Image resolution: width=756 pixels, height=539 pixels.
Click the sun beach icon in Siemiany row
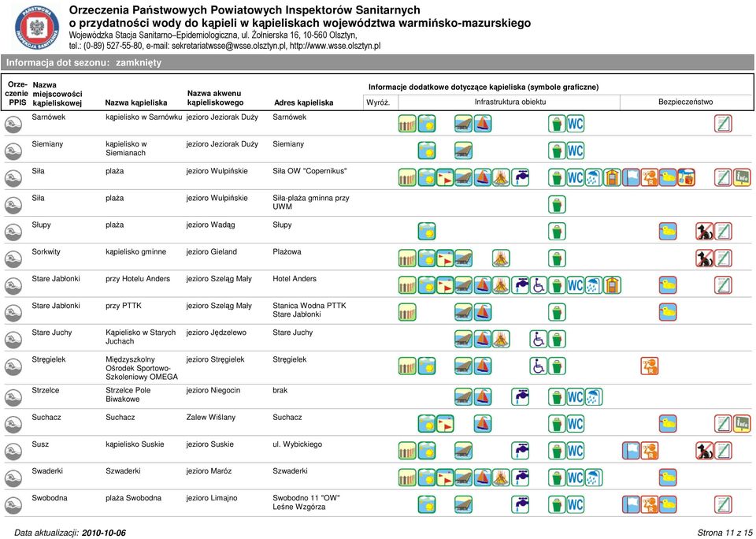427,151
